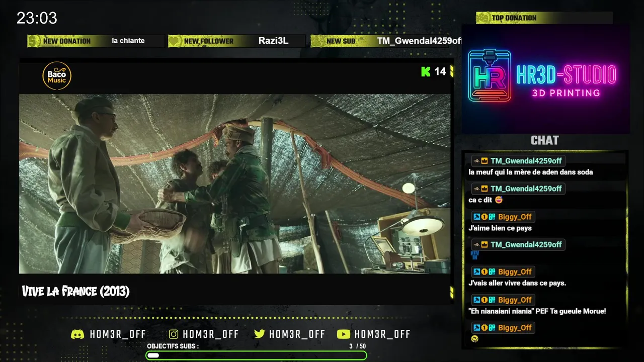Click the yellow emoji at the chat bottom

[474, 339]
